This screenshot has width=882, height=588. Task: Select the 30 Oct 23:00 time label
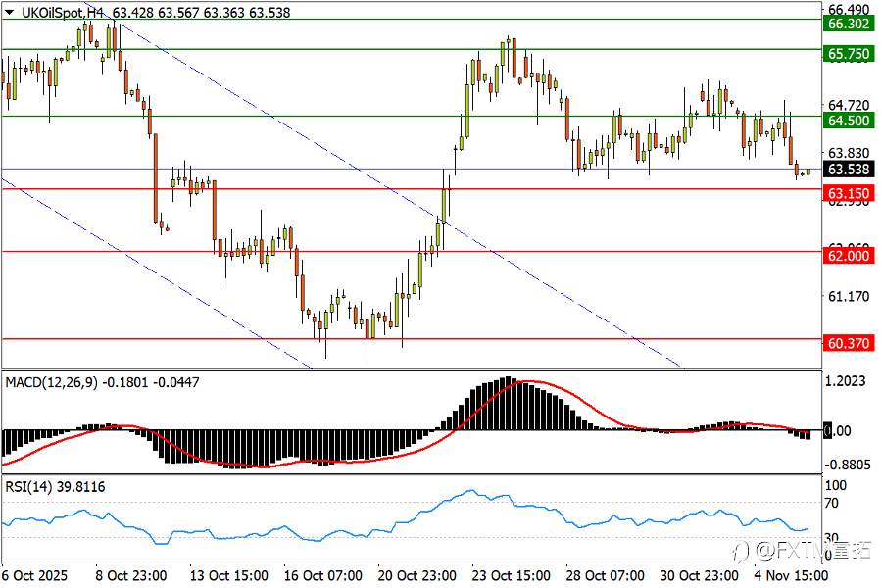click(x=699, y=576)
